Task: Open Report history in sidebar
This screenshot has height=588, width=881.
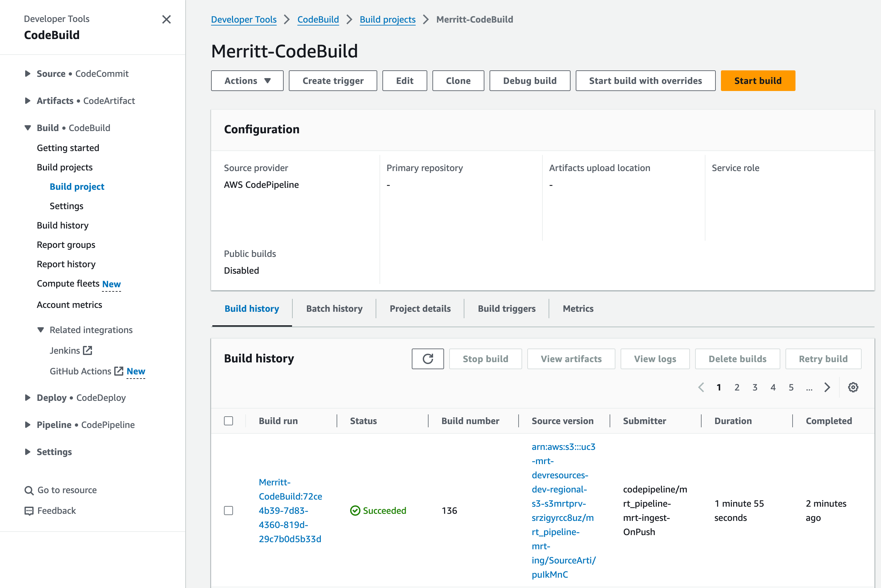Action: pyautogui.click(x=66, y=264)
